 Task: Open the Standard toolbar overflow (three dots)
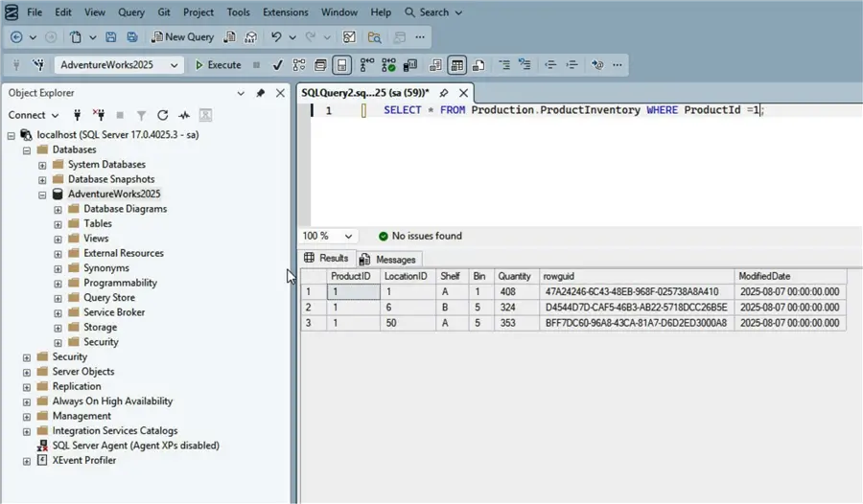(x=420, y=36)
